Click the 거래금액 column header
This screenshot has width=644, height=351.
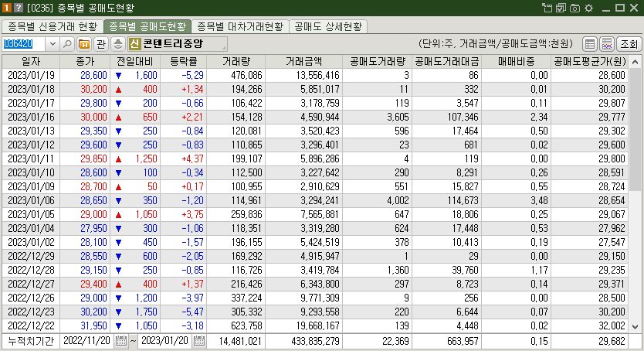[x=304, y=62]
